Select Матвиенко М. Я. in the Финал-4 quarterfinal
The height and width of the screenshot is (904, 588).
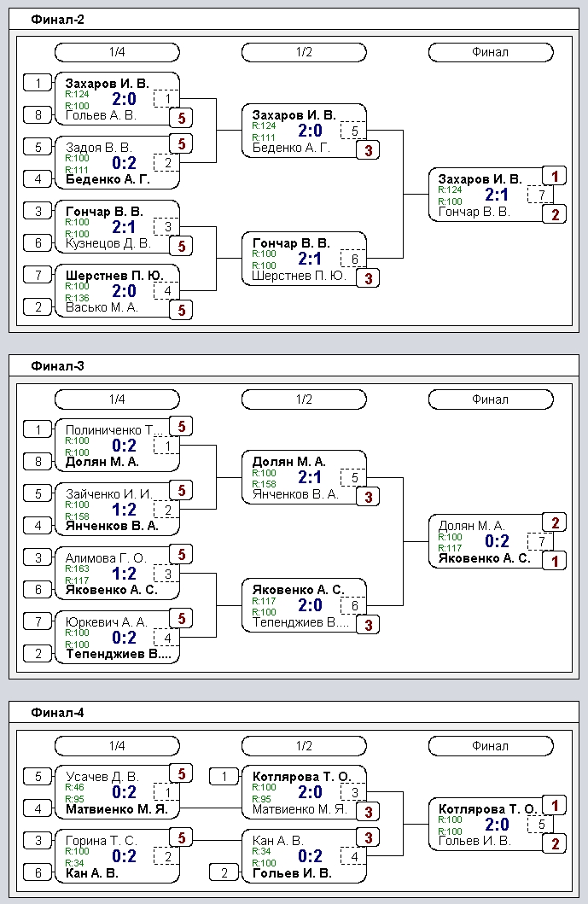click(x=116, y=809)
